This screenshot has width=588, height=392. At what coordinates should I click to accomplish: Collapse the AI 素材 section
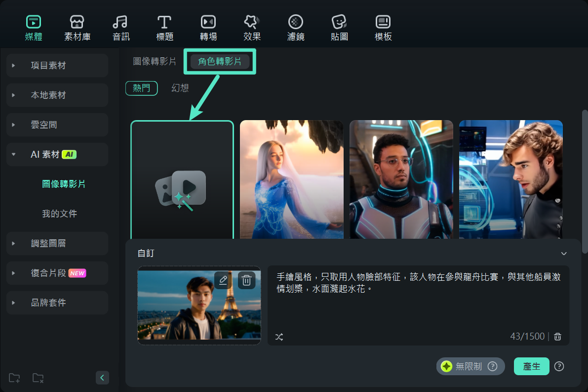(x=13, y=154)
